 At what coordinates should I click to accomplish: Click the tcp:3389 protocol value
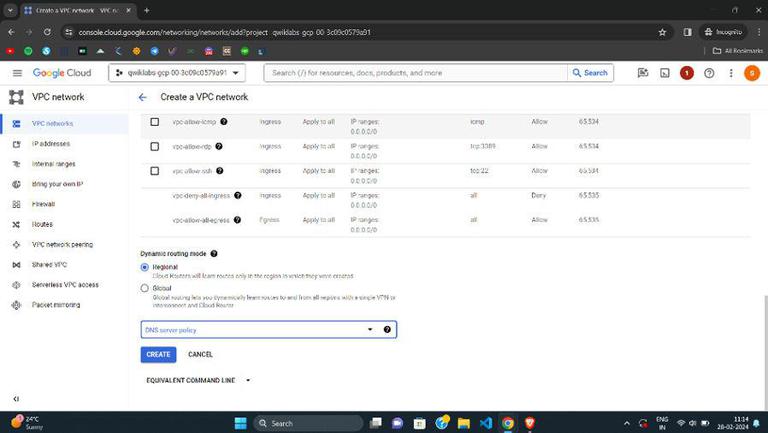pos(482,146)
